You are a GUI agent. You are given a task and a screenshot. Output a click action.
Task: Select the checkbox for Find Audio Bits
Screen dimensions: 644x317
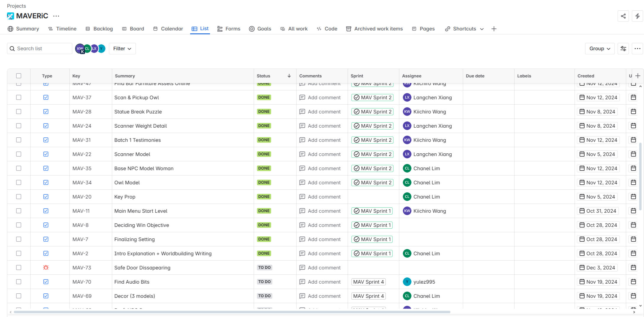pyautogui.click(x=19, y=282)
